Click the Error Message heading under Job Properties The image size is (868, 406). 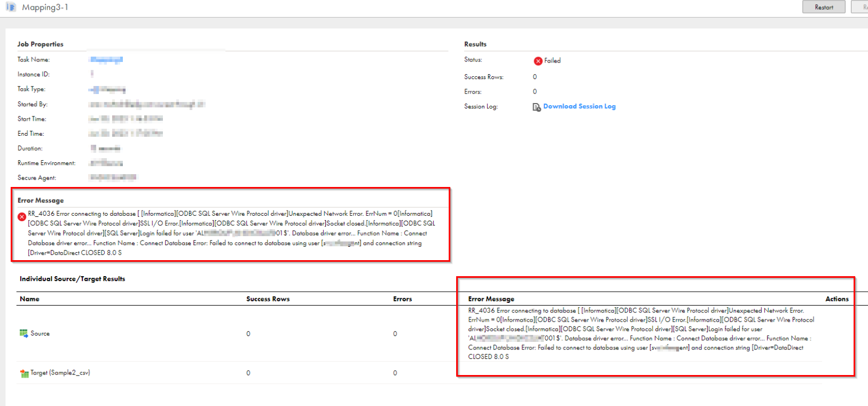tap(41, 200)
